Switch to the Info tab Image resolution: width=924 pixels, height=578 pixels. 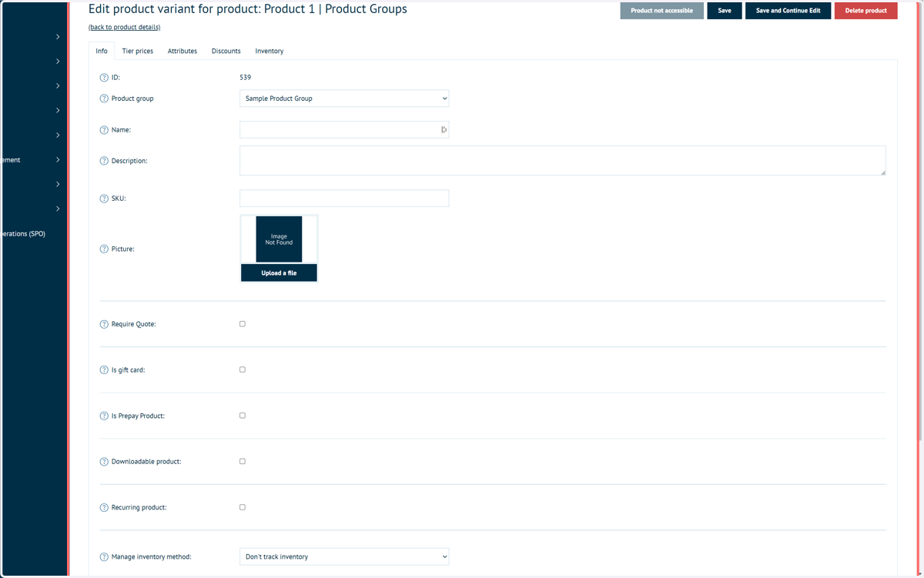coord(102,51)
